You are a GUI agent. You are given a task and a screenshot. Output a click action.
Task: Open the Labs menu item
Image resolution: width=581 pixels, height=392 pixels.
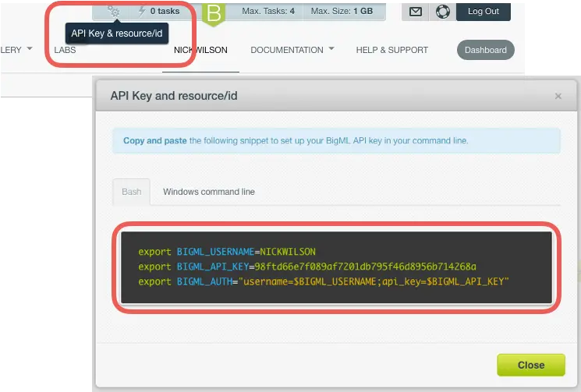click(65, 50)
